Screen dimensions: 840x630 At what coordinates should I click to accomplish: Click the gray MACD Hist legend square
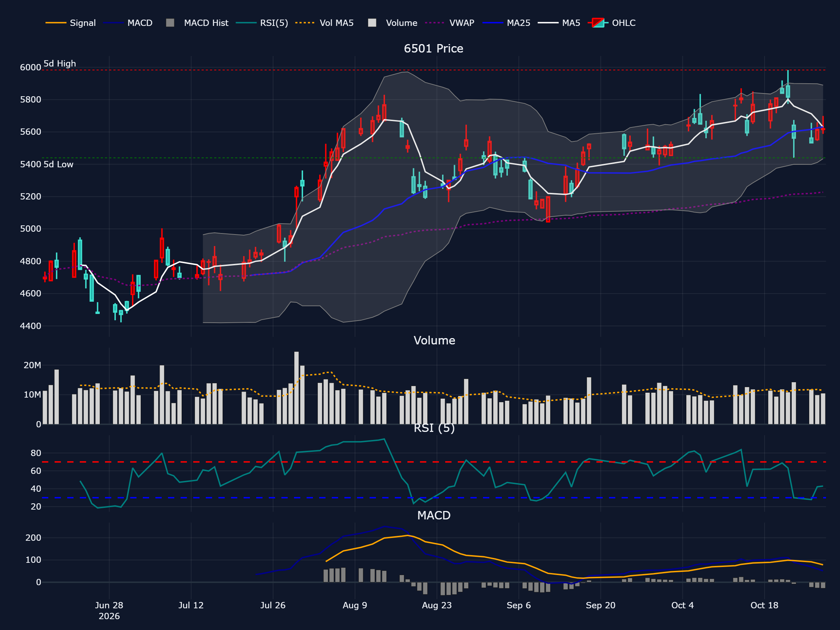click(x=170, y=23)
